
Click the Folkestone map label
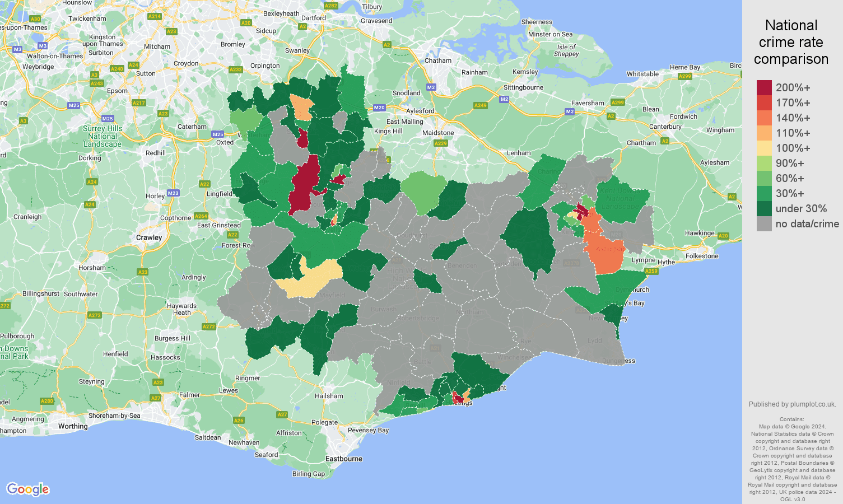[x=702, y=256]
